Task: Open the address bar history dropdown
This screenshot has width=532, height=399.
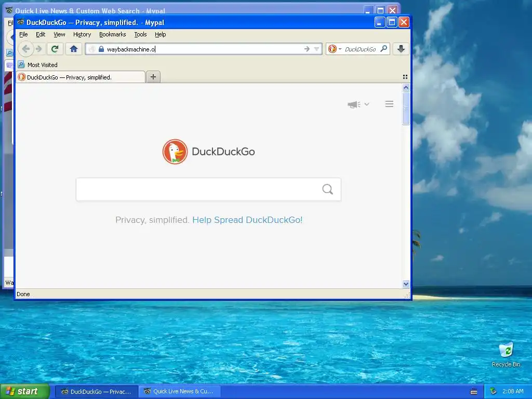Action: [x=316, y=49]
